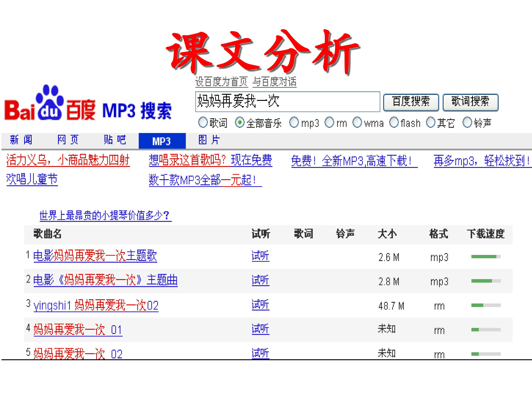Click the search box containing 妈妈再爱我一次

tap(288, 101)
